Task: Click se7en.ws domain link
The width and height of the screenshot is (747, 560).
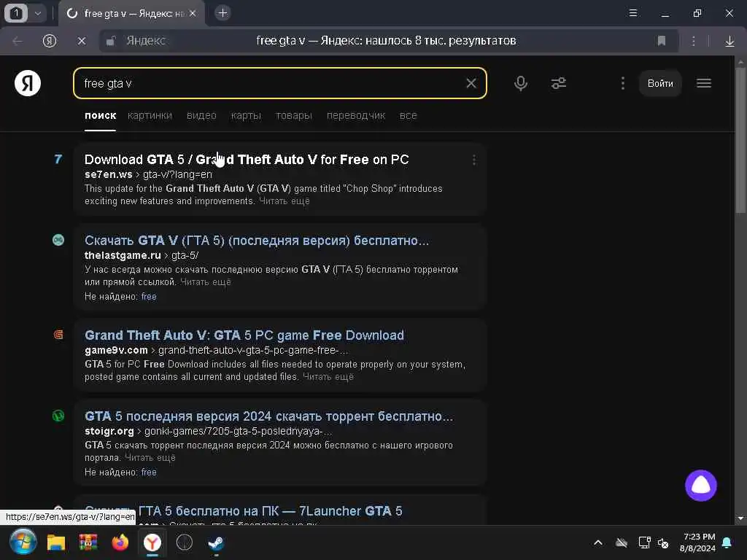Action: point(109,174)
